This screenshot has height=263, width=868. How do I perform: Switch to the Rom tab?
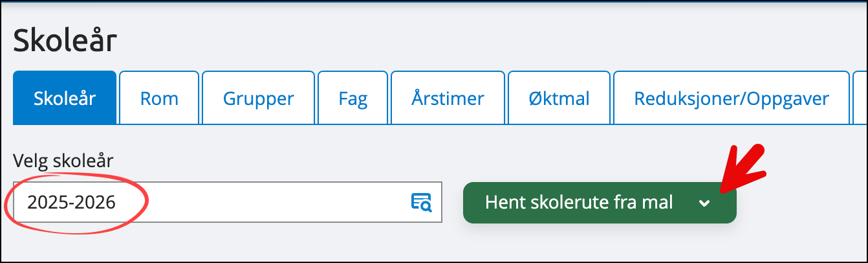[x=159, y=98]
